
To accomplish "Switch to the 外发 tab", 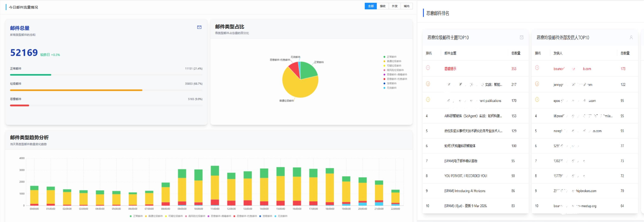I will click(x=394, y=6).
